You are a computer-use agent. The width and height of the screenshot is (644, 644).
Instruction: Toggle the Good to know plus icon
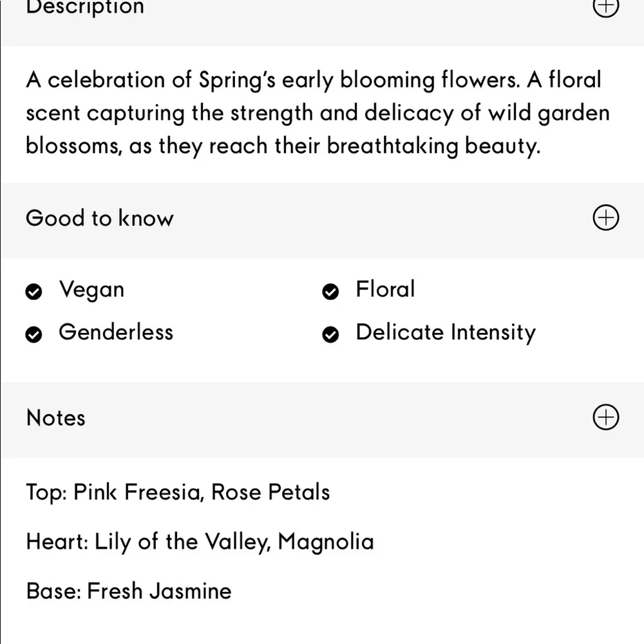pos(605,218)
